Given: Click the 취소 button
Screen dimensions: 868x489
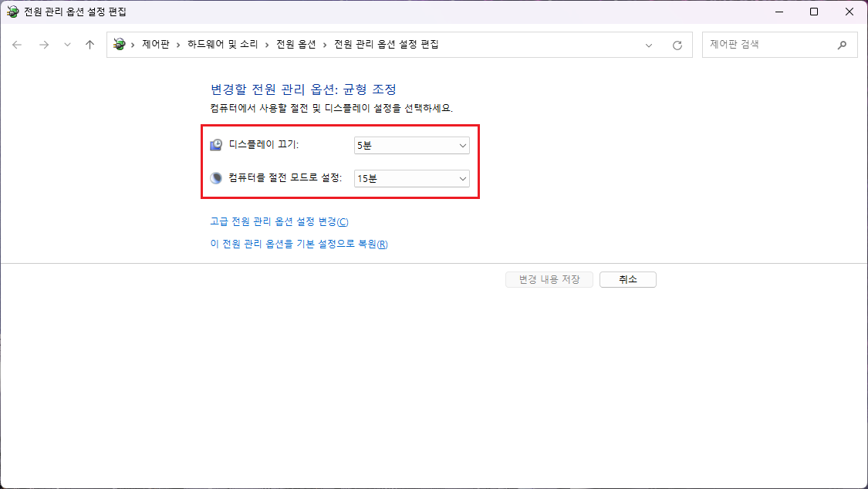Looking at the screenshot, I should [x=627, y=279].
